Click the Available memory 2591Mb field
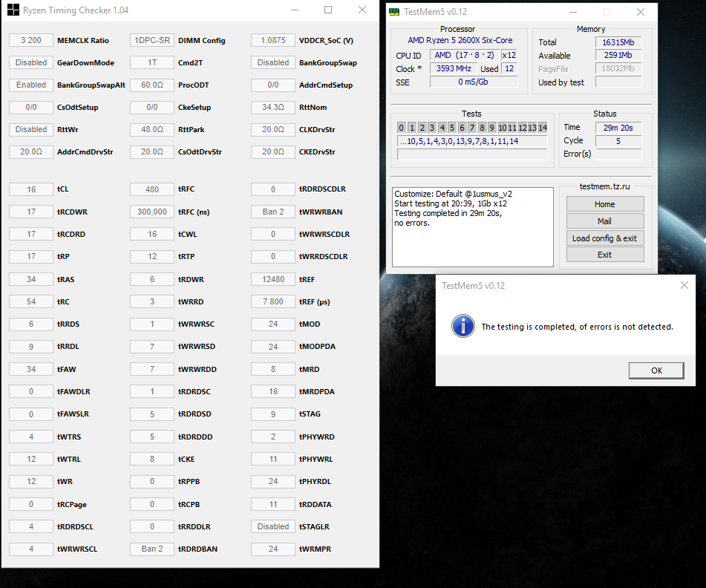This screenshot has width=706, height=588. (x=618, y=55)
